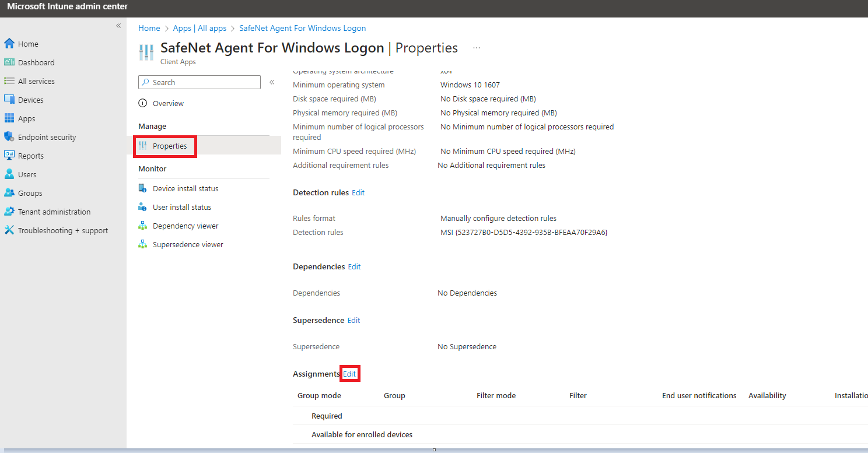Click the Home breadcrumb link
Image resolution: width=868 pixels, height=453 pixels.
(149, 28)
